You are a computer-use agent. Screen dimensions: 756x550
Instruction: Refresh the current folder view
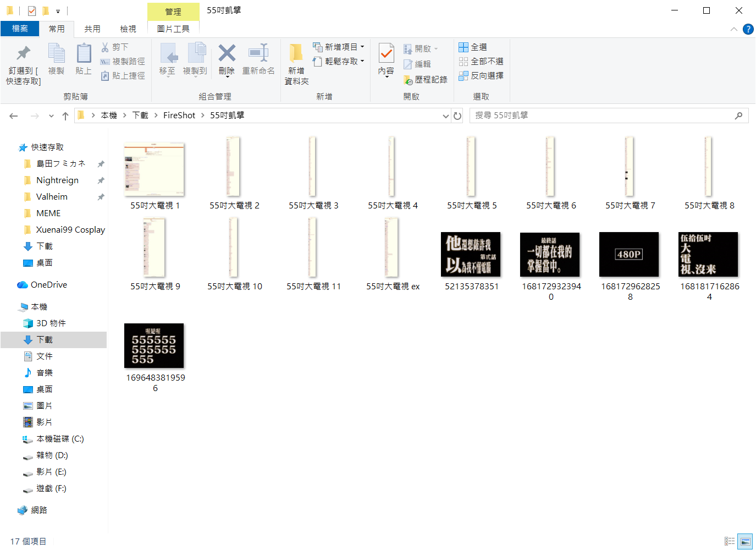pos(457,116)
